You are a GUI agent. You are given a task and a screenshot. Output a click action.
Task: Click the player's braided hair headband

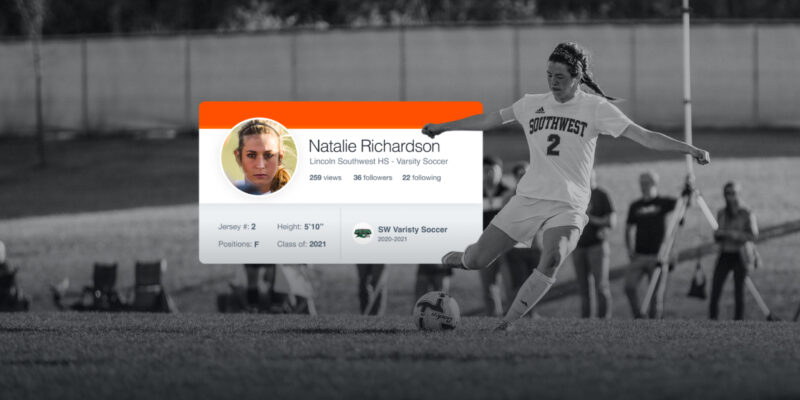click(x=569, y=55)
